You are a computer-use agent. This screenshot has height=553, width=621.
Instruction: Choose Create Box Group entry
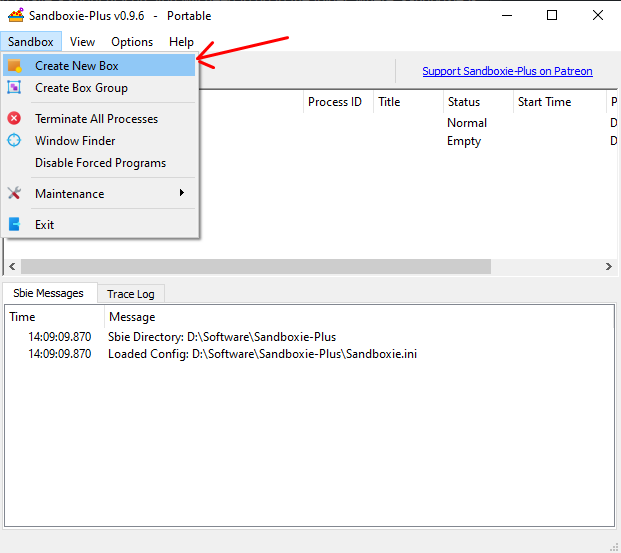pyautogui.click(x=99, y=88)
